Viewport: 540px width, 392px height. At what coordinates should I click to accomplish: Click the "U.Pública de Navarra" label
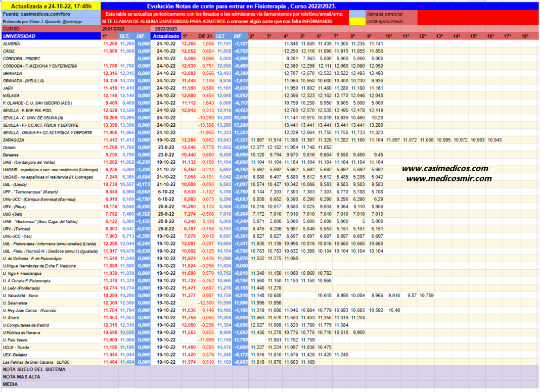coord(21,332)
